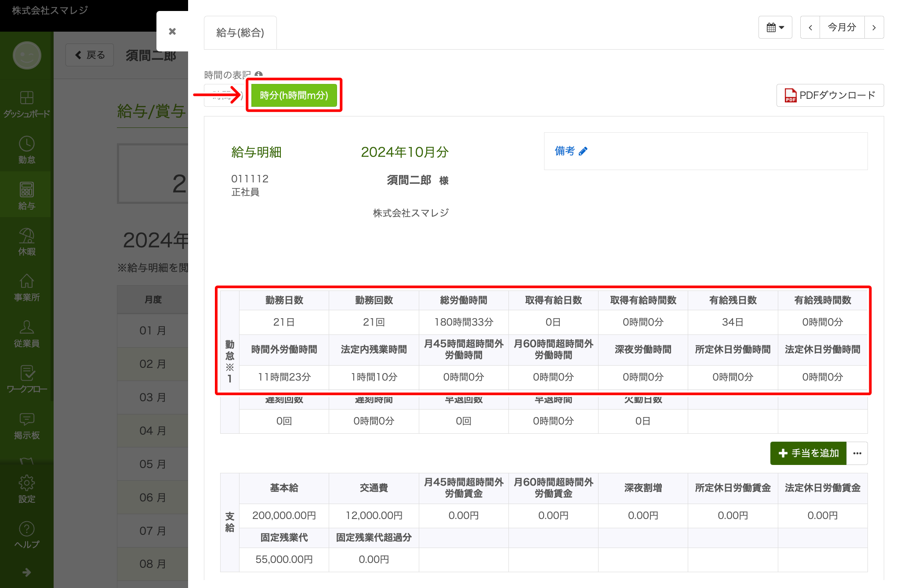The image size is (900, 588).
Task: Select the 06 月 row
Action: 152,497
